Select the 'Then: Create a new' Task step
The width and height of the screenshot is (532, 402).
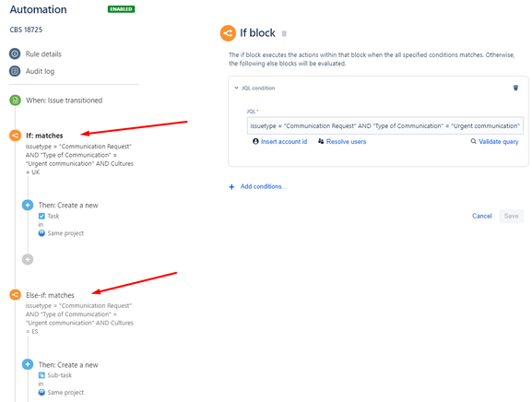68,206
